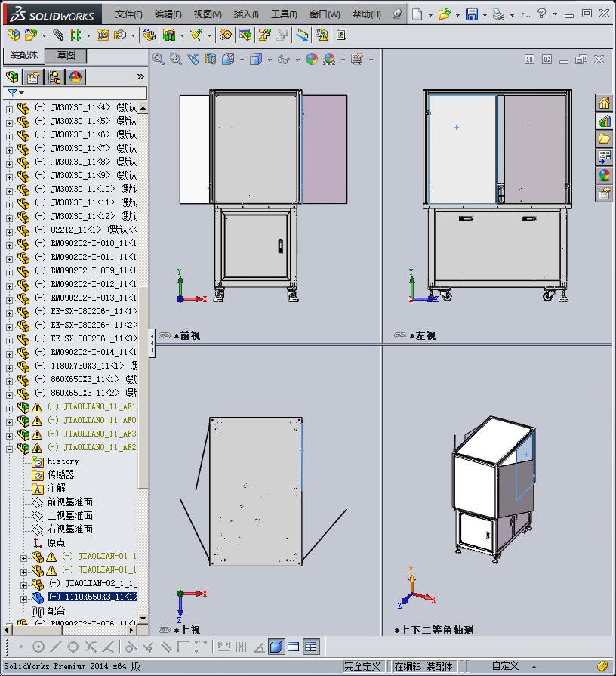Viewport: 616px width, 676px height.
Task: Click the Zoom to Fit icon
Action: pyautogui.click(x=159, y=59)
